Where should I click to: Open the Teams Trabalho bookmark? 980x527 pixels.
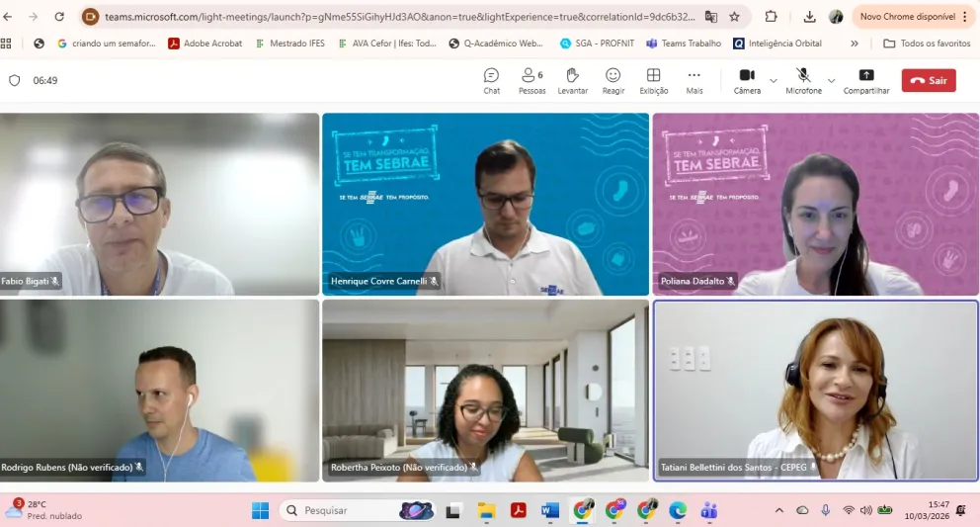pos(684,44)
